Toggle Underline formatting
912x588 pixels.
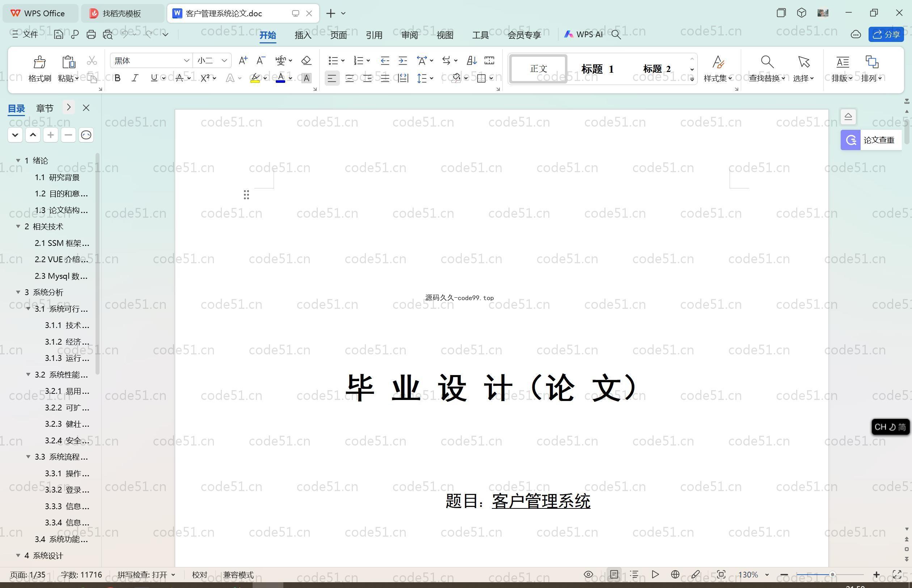[153, 78]
